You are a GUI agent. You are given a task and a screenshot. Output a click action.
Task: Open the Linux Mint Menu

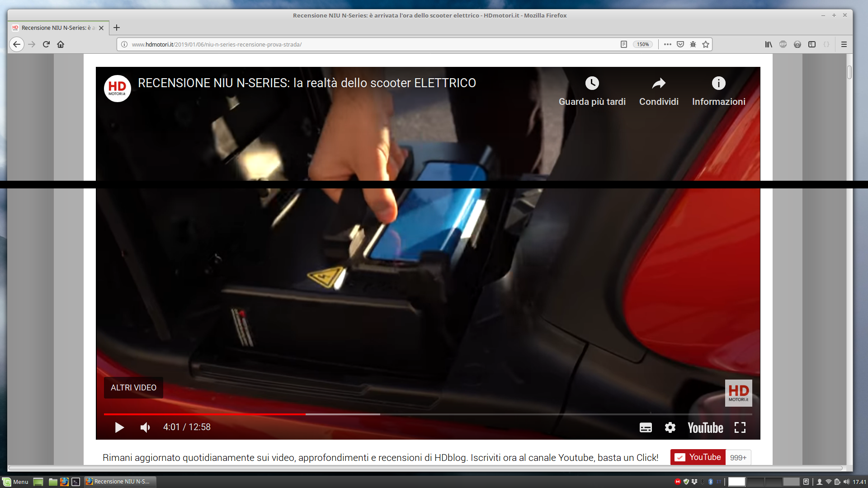16,482
